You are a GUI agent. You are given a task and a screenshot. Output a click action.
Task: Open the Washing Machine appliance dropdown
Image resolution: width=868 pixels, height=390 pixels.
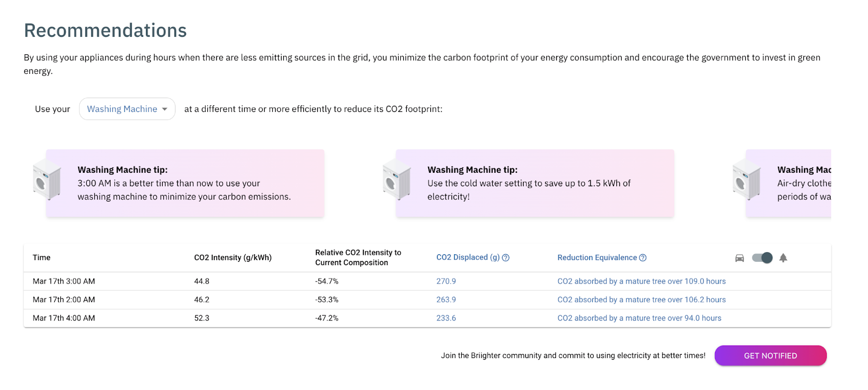127,109
